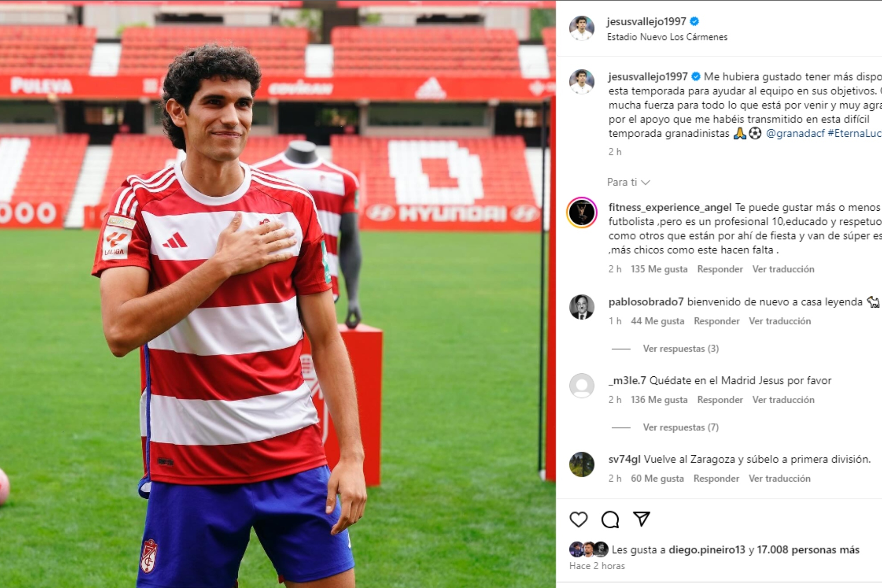Expand 'Ver respuestas (3)' under pablosobrado7's comment
Image resolution: width=882 pixels, height=588 pixels.
(x=681, y=349)
